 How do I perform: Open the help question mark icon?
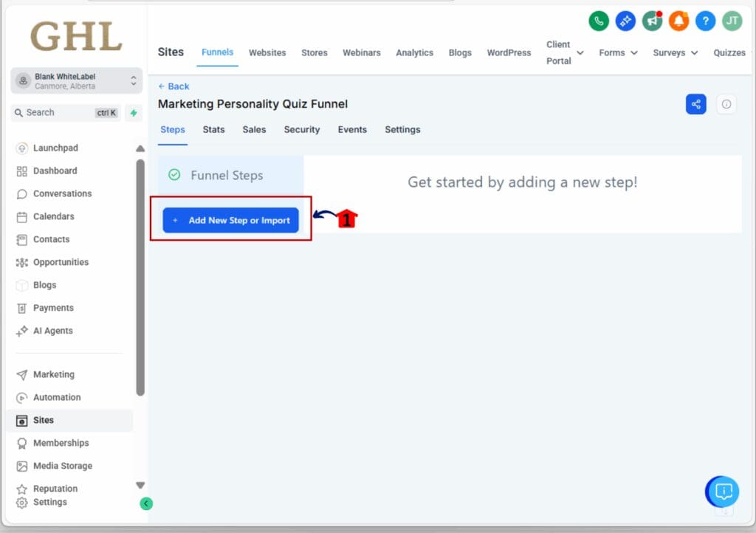coord(705,21)
